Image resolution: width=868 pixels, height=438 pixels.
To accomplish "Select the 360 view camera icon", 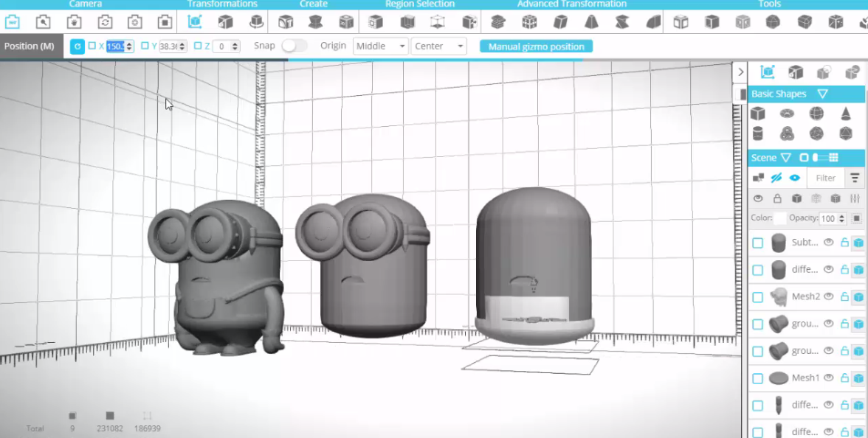I will (12, 22).
